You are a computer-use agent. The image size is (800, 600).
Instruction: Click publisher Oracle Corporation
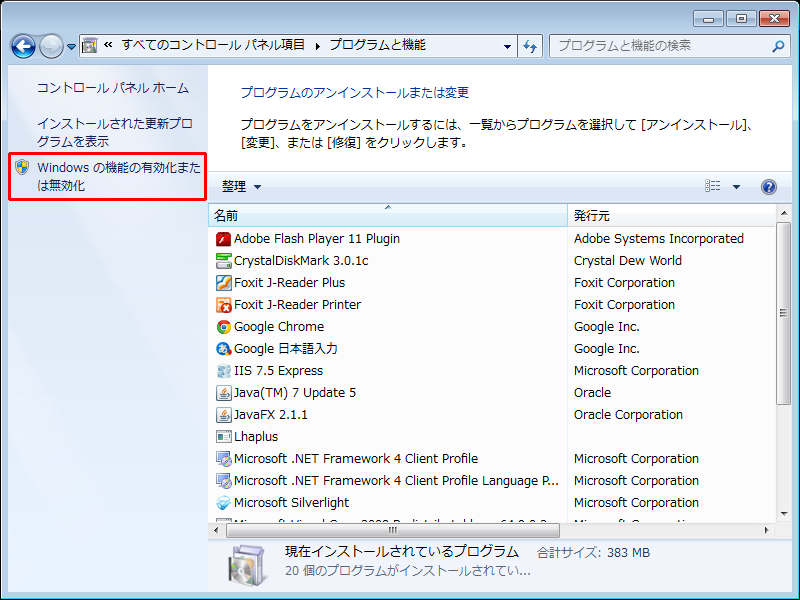click(628, 414)
